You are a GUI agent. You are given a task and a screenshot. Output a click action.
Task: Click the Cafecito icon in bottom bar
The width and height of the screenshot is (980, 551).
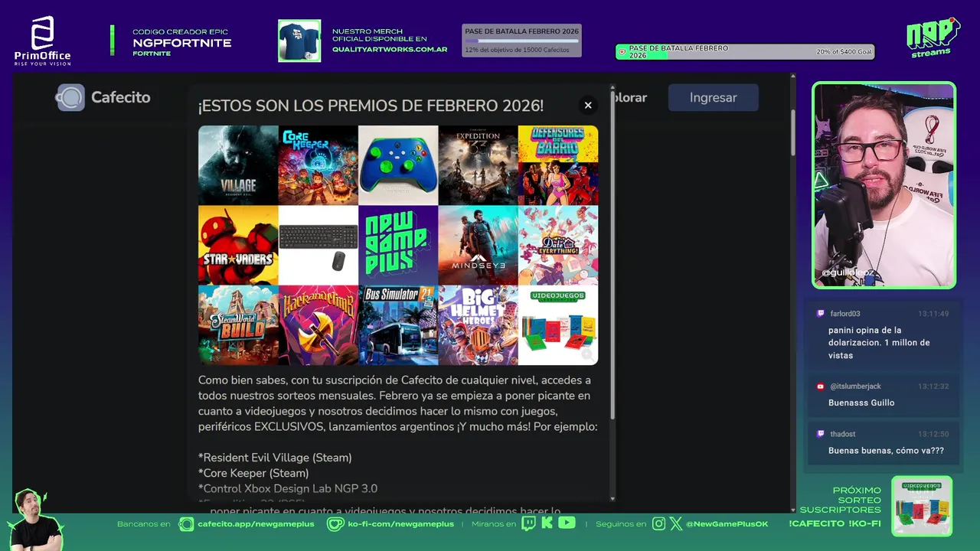[186, 523]
